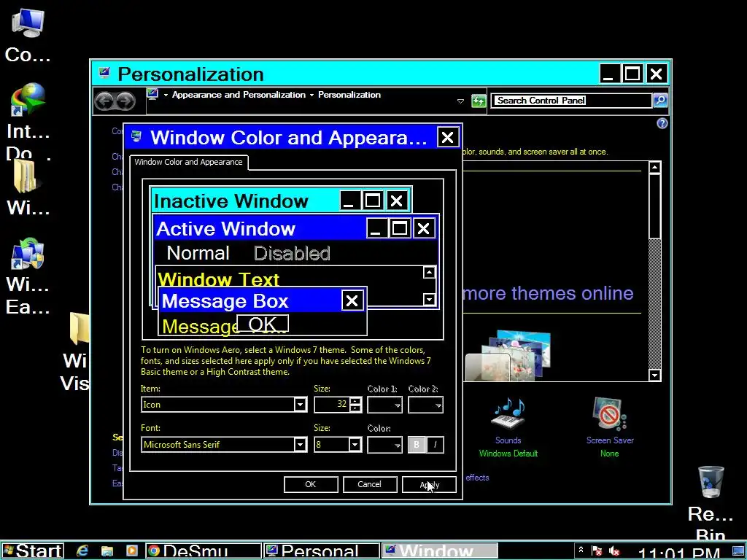
Task: Select the theme thumbnail with landscape images
Action: [508, 356]
